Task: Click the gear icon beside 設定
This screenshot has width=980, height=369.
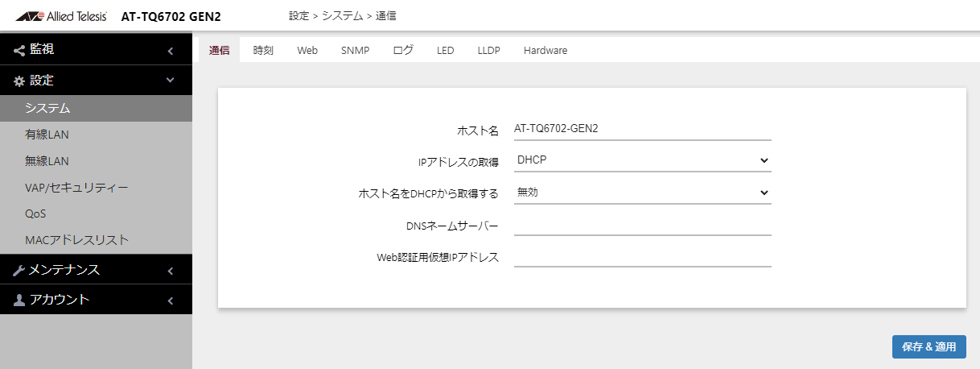Action: [x=19, y=81]
